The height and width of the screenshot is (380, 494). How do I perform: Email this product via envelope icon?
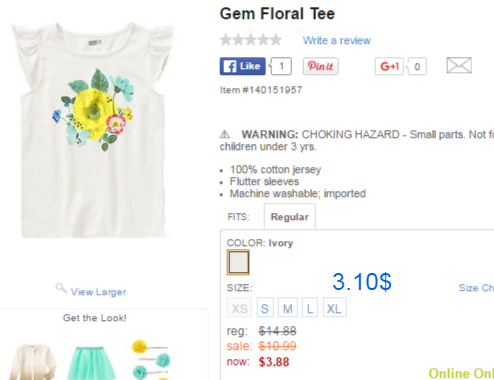(459, 65)
